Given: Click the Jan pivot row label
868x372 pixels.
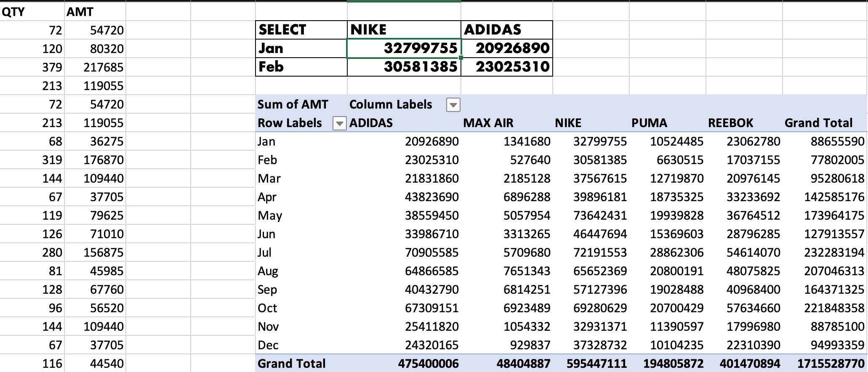Looking at the screenshot, I should (x=301, y=141).
